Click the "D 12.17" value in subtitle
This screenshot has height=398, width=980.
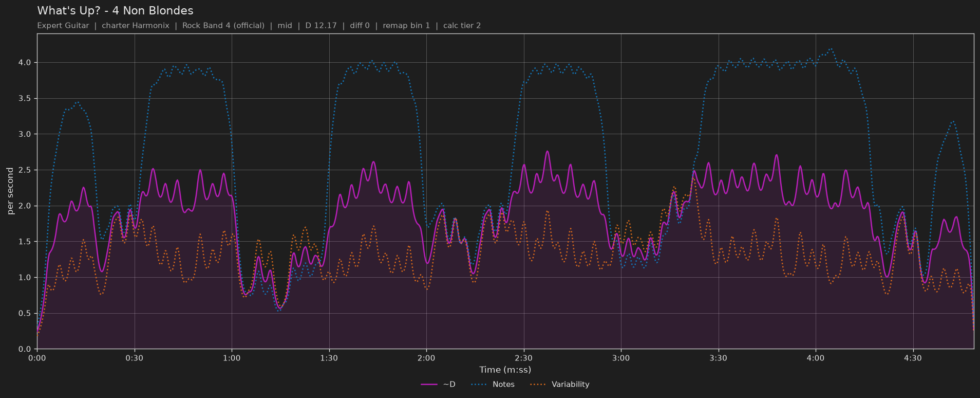pos(321,26)
